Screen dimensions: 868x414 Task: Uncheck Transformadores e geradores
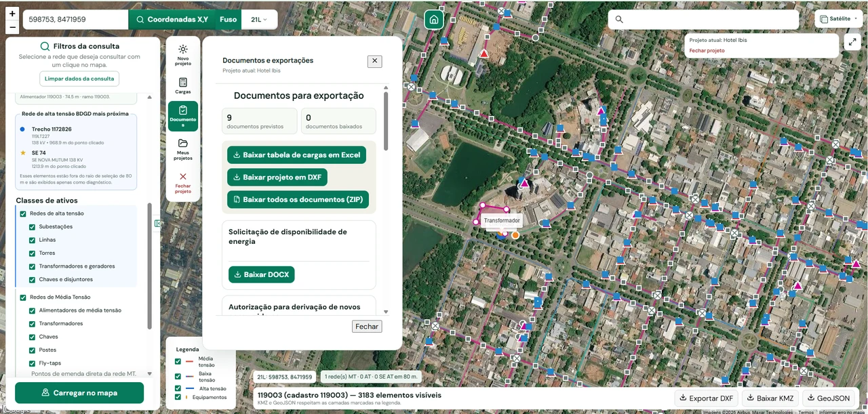pyautogui.click(x=32, y=266)
